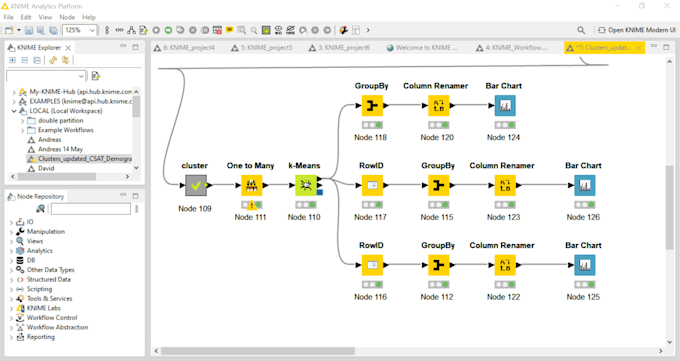Execute selected node with gray play icon

point(156,30)
